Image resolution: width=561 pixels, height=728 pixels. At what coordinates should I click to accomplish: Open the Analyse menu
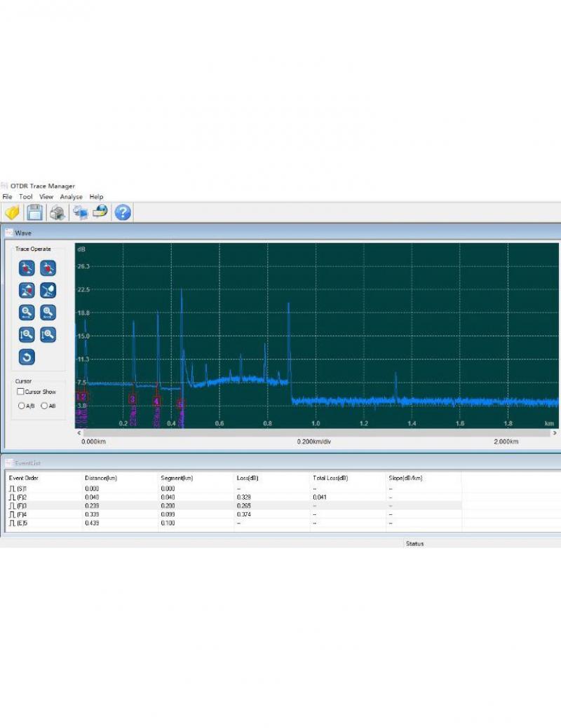pos(71,197)
